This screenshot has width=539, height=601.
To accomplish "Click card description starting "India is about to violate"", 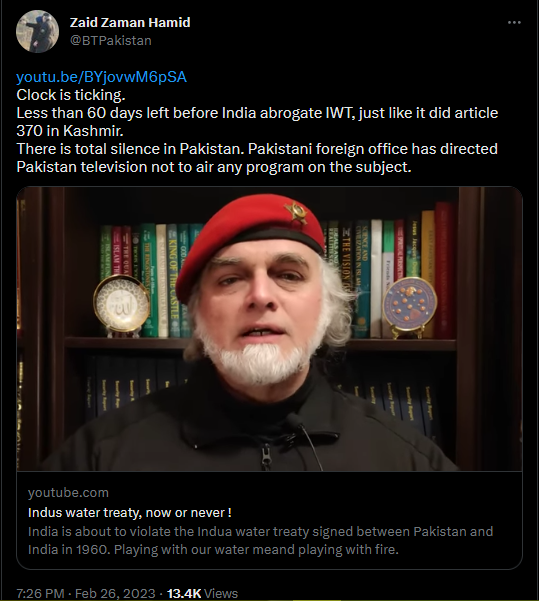I will tap(260, 540).
